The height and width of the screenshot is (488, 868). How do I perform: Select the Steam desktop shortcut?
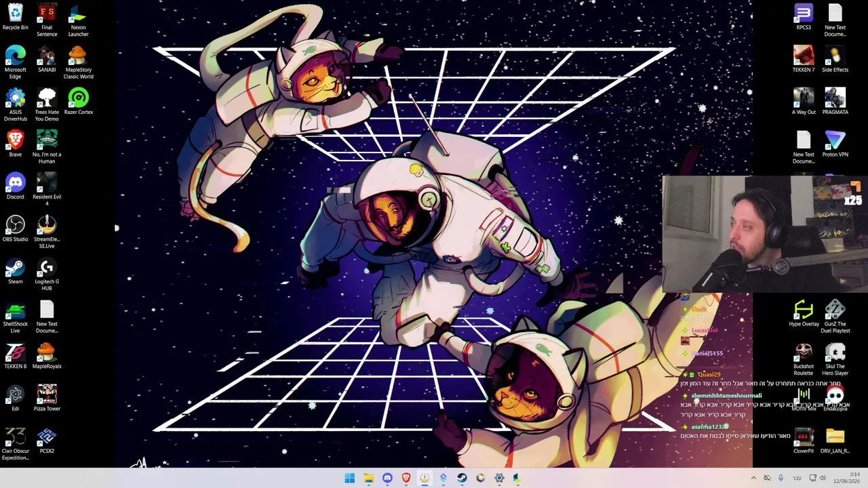point(15,271)
